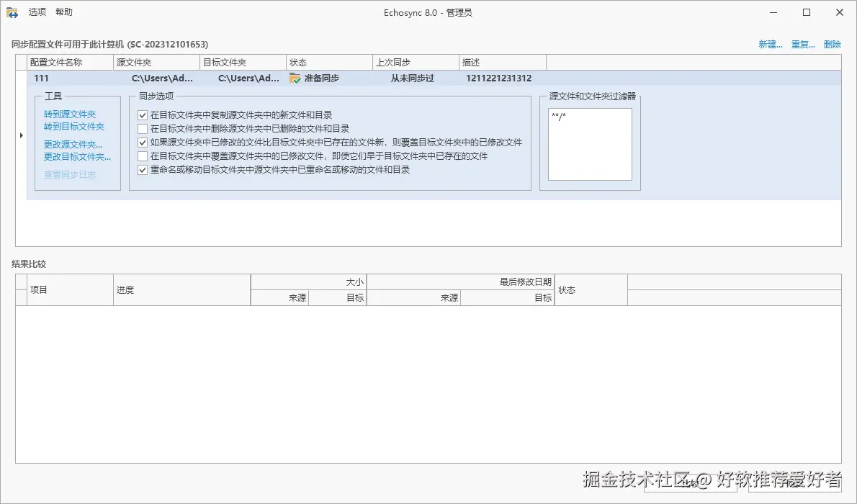Enable 覆盖源文件夹中的已修改文件 即使它们早于 checkbox

tap(143, 156)
